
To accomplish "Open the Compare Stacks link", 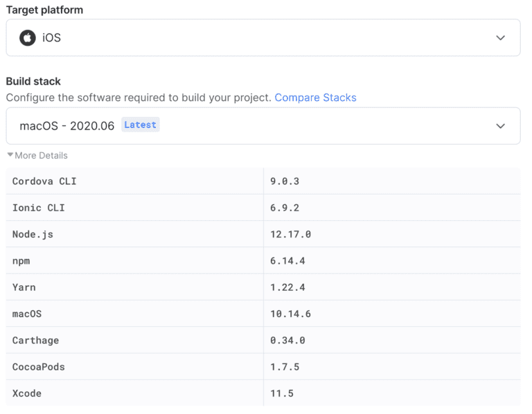I will (x=315, y=98).
